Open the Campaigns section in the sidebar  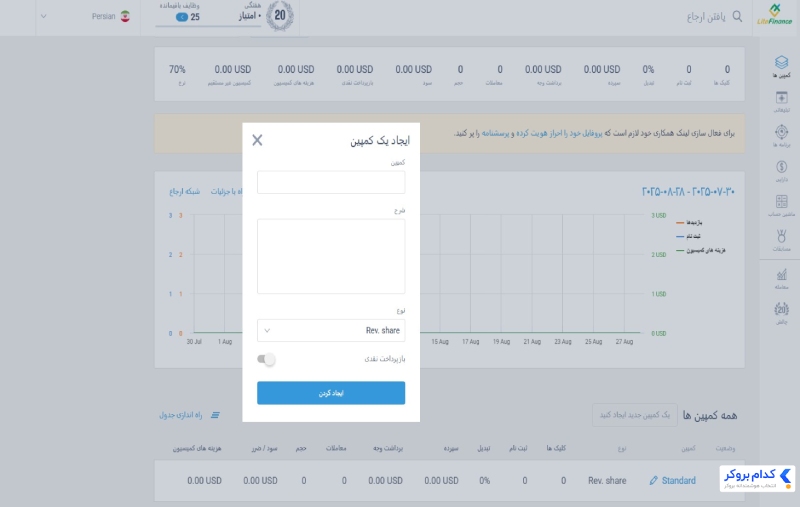[x=781, y=67]
